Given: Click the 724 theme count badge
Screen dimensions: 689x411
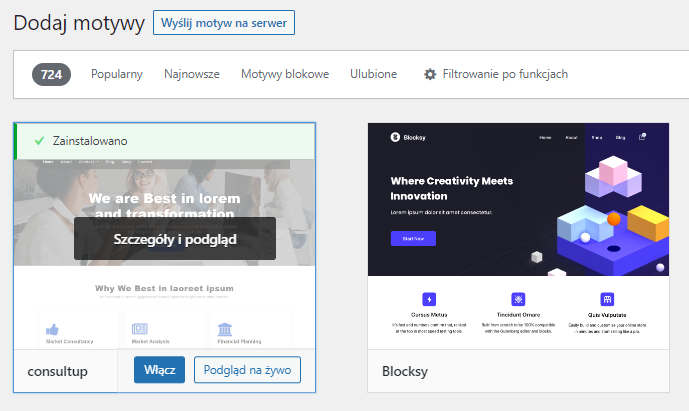Looking at the screenshot, I should tap(51, 74).
